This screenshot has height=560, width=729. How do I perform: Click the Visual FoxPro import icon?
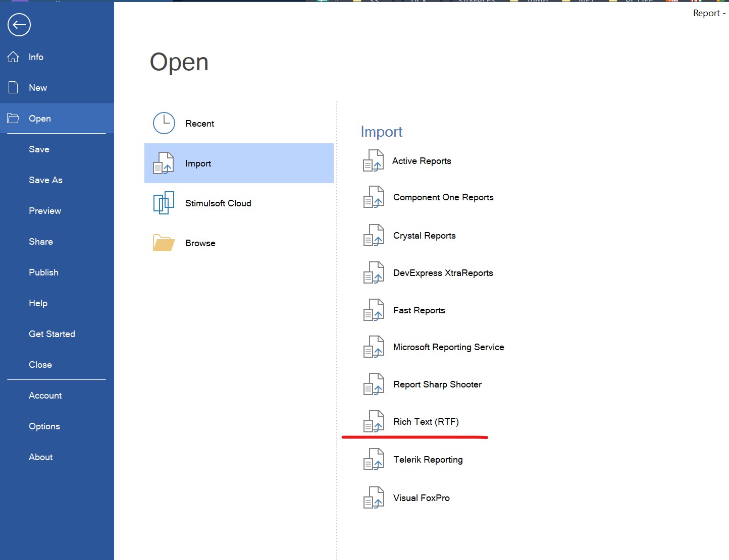374,497
